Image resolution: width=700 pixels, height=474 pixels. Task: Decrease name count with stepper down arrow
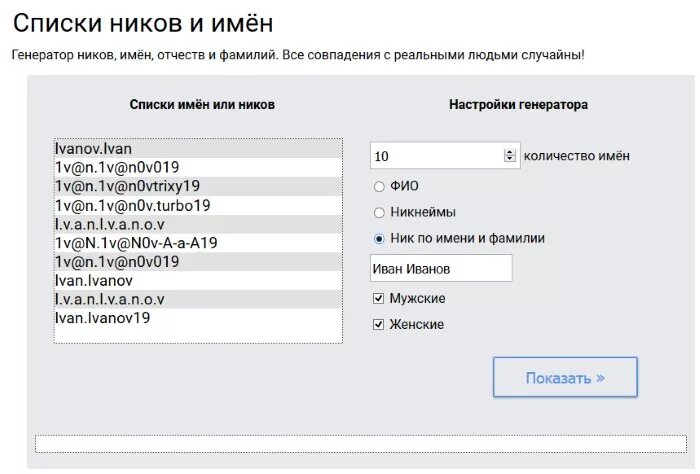509,158
